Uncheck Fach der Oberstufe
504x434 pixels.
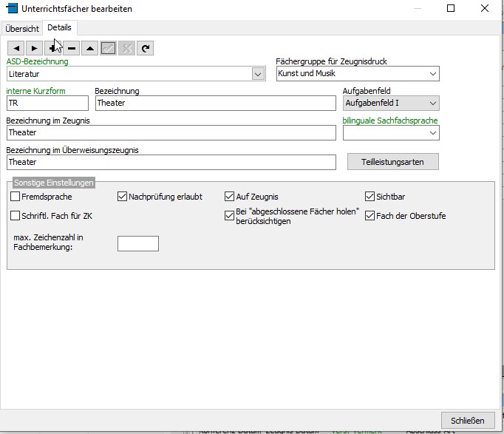coord(370,215)
